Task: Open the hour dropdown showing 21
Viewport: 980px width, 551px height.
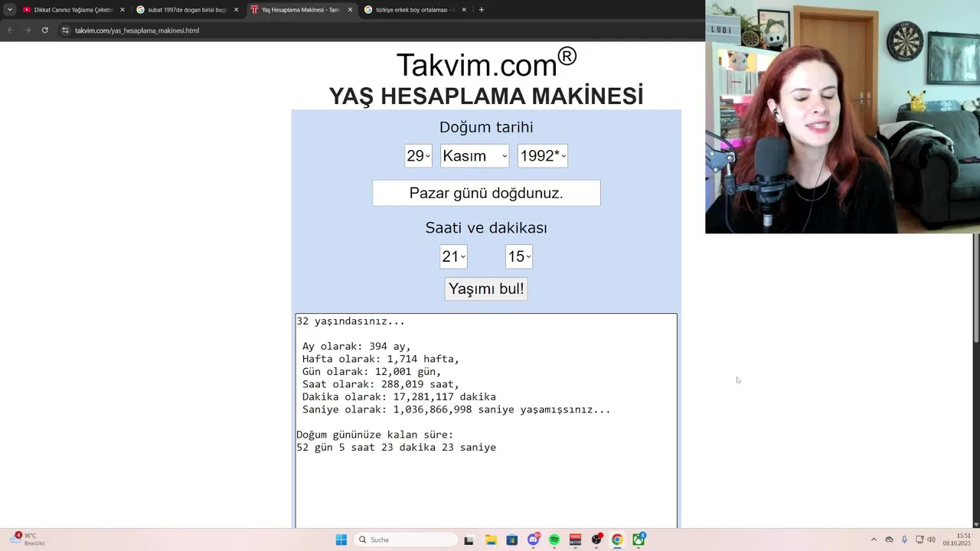Action: click(x=453, y=256)
